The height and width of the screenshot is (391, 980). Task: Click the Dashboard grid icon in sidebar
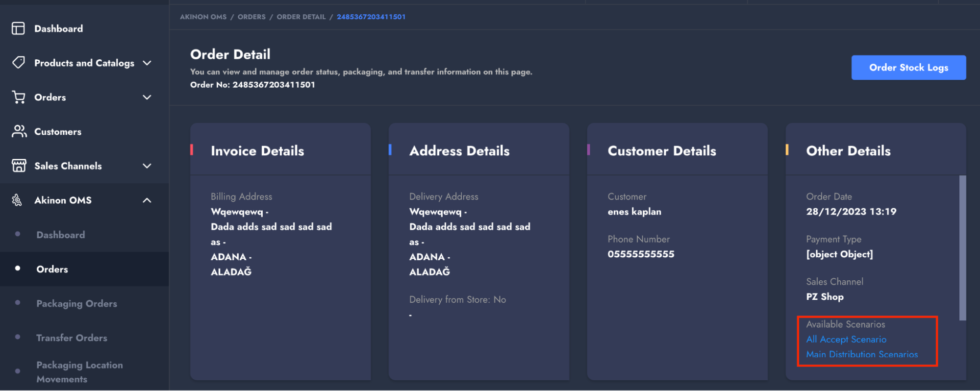pos(18,28)
